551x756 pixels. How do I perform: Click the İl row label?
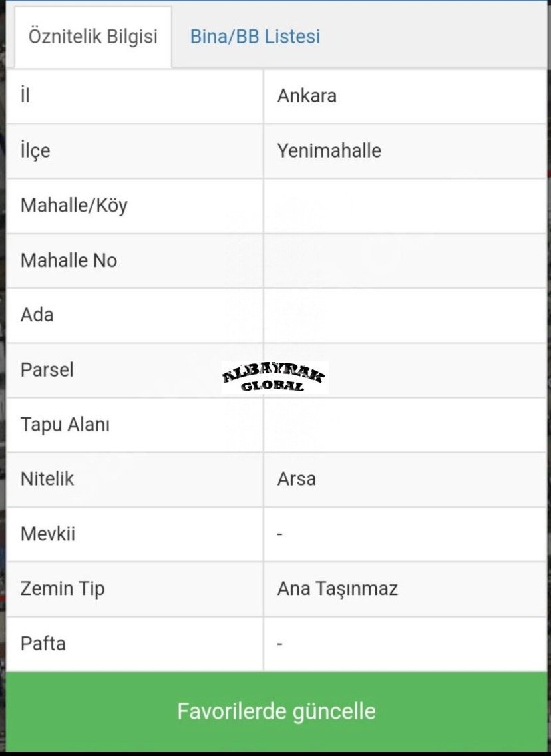click(x=25, y=95)
